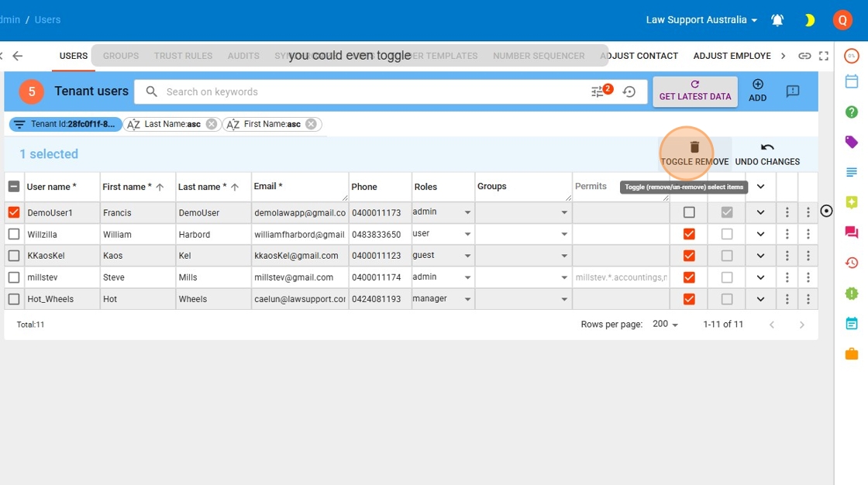Show more tabs with right chevron
This screenshot has height=485, width=868.
784,56
